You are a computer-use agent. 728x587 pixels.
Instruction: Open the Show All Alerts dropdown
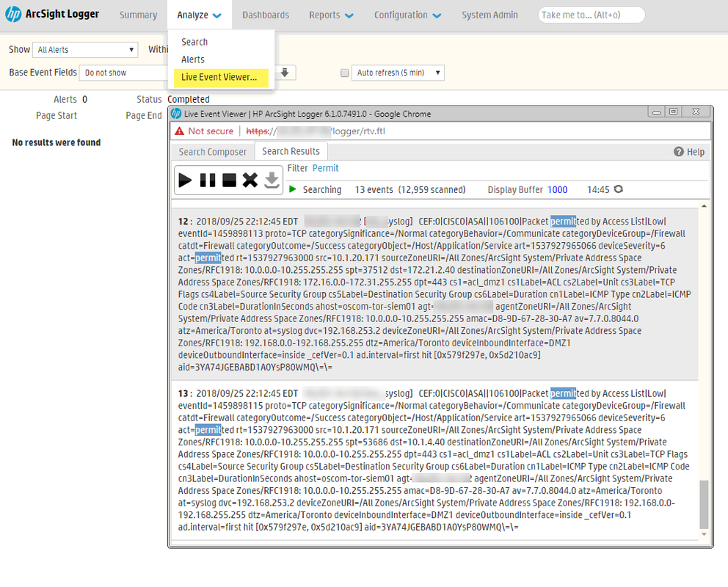pos(85,50)
